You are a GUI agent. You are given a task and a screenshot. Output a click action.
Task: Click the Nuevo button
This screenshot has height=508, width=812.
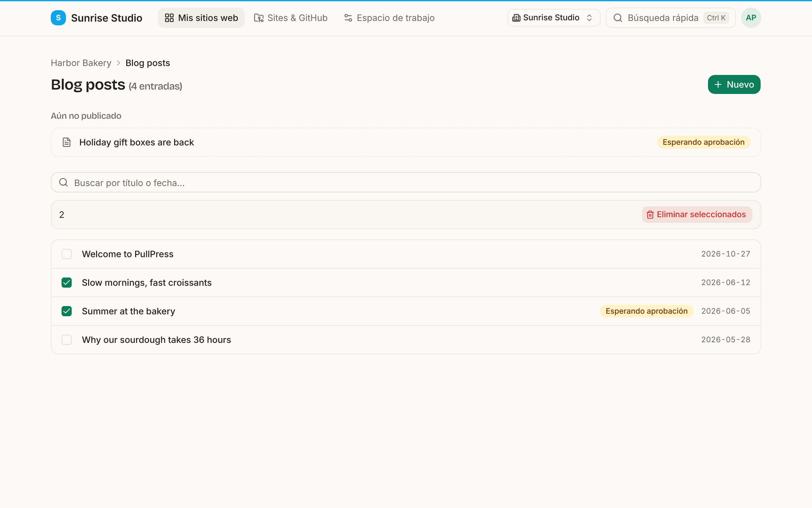[x=734, y=84]
